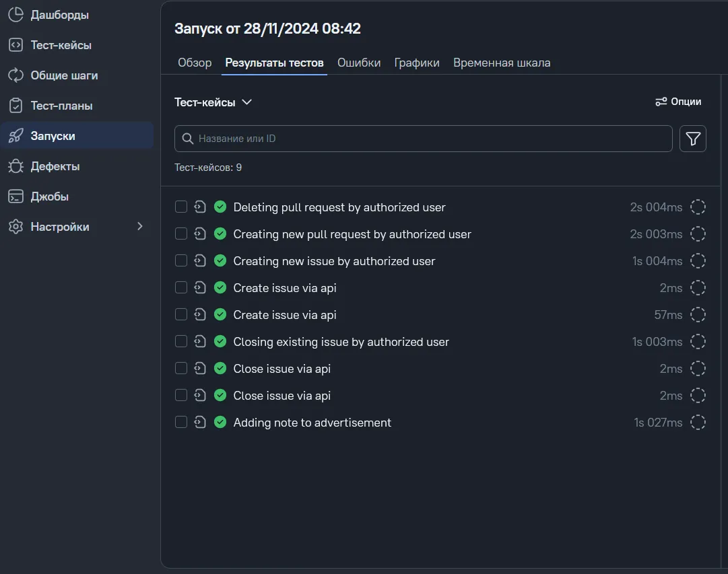Click the Общие шаги cycle icon
Image resolution: width=728 pixels, height=574 pixels.
point(15,75)
